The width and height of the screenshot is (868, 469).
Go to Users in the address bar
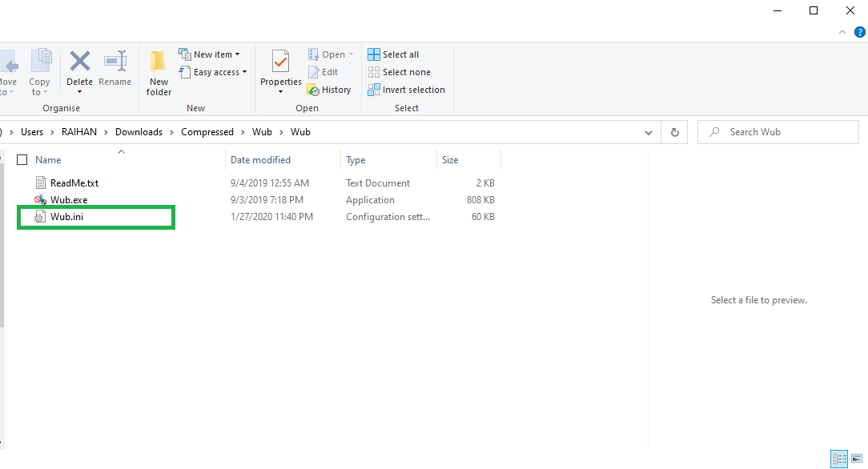pos(32,131)
